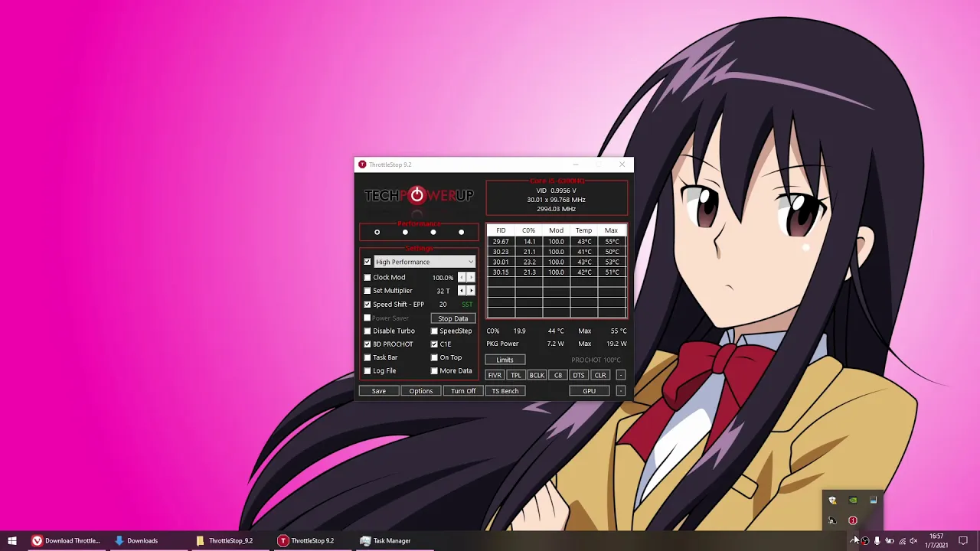
Task: Click the Save button
Action: [x=379, y=391]
